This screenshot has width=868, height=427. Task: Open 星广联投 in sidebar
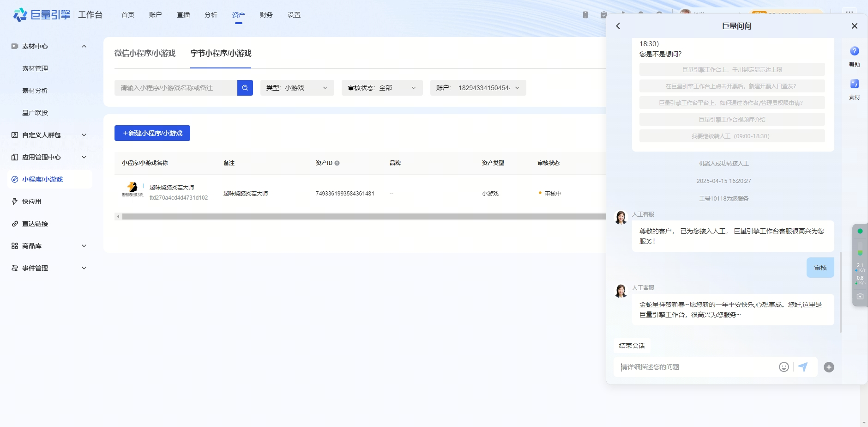click(x=35, y=113)
